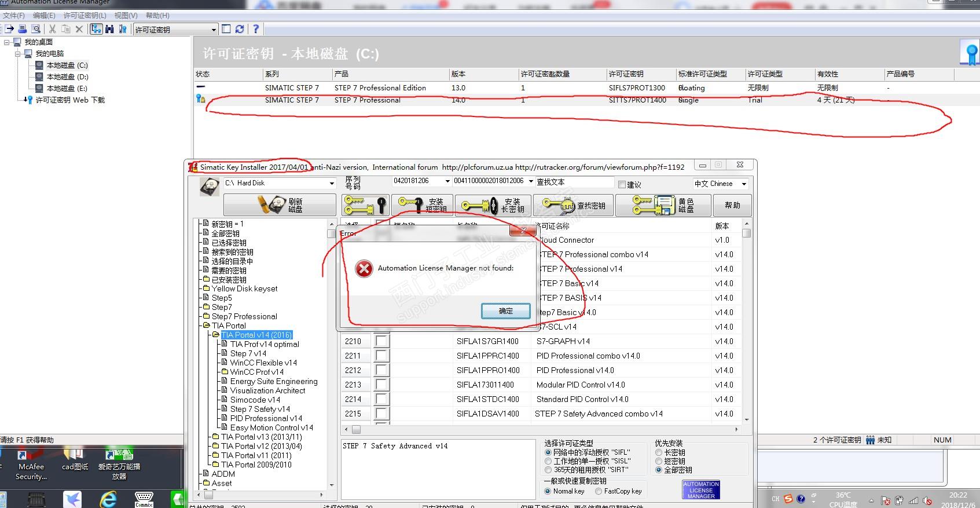Click 确定 in the Error dialog

tap(506, 311)
